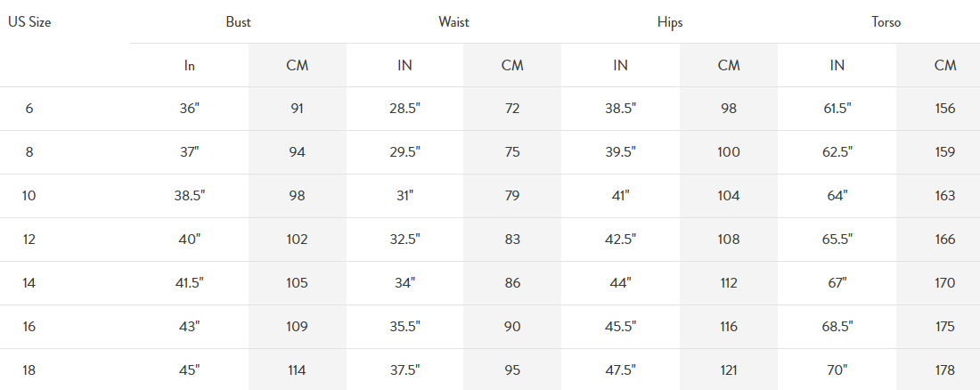The image size is (980, 390).
Task: Click the 61.5" torso inches cell
Action: [x=837, y=108]
